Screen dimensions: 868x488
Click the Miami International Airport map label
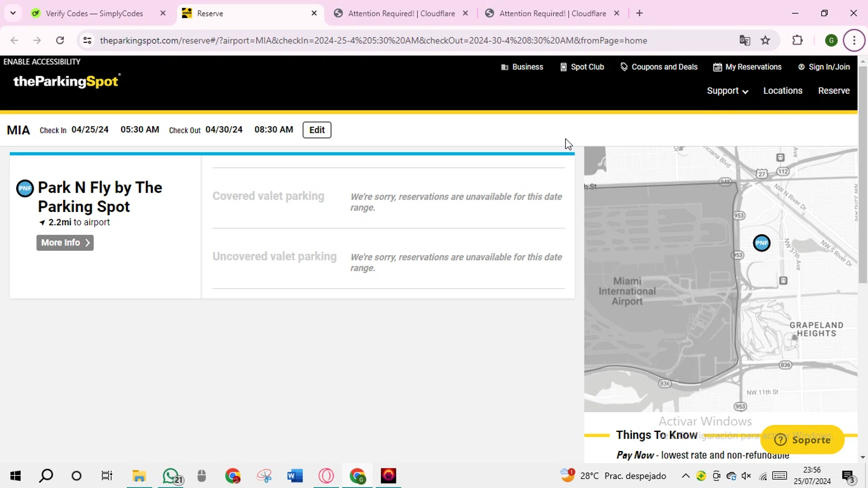[x=627, y=291]
